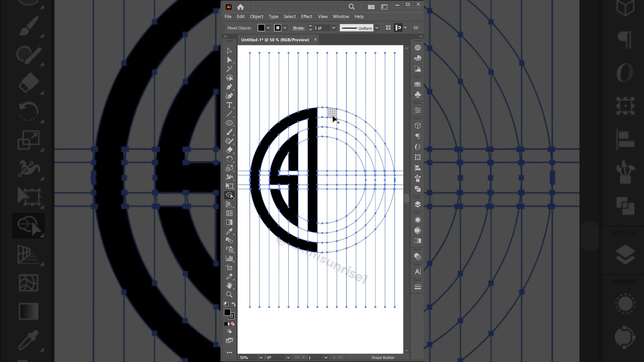Image resolution: width=644 pixels, height=362 pixels.
Task: Select the Magic Wand tool
Action: click(229, 69)
